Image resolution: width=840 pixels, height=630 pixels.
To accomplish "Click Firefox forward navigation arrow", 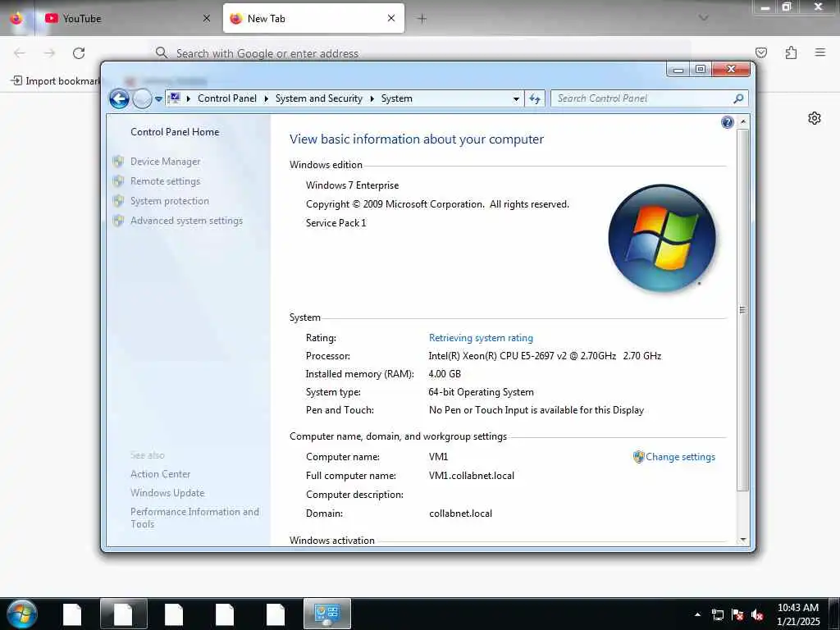I will coord(49,53).
